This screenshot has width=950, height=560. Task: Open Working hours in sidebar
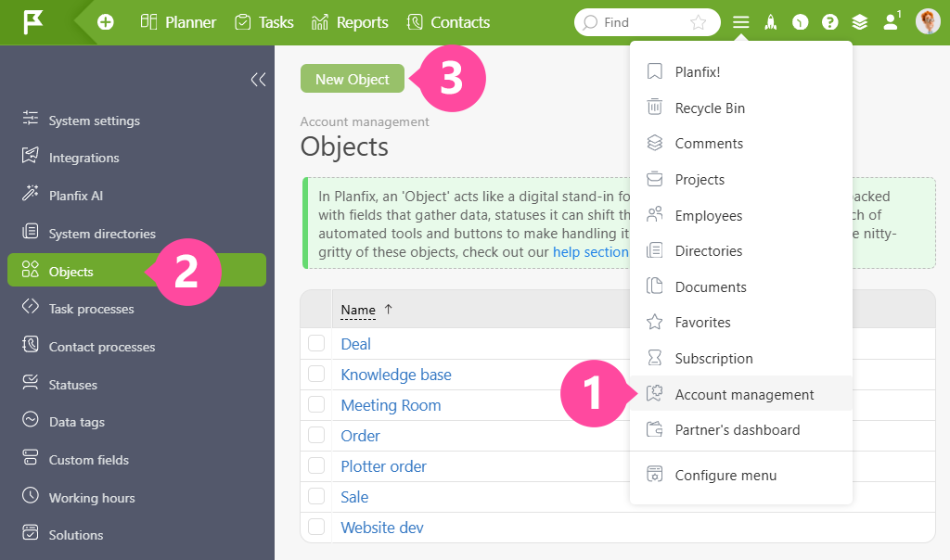[x=136, y=498]
